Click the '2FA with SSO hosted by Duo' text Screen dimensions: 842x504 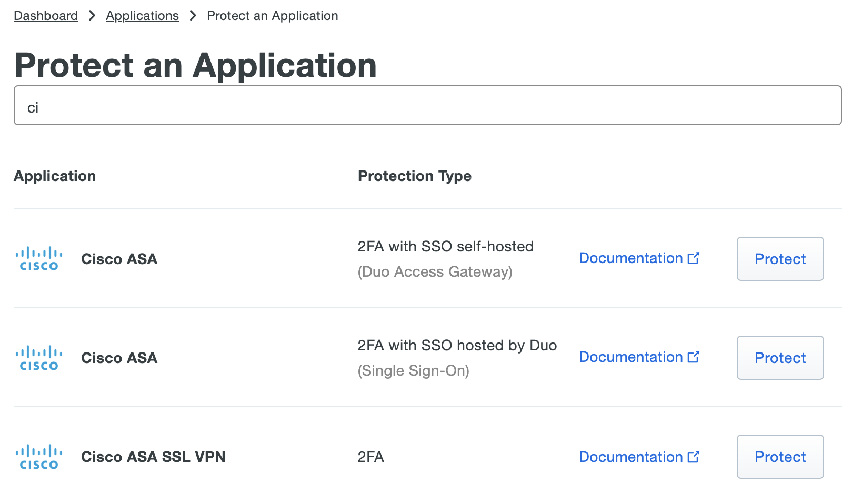(x=457, y=345)
